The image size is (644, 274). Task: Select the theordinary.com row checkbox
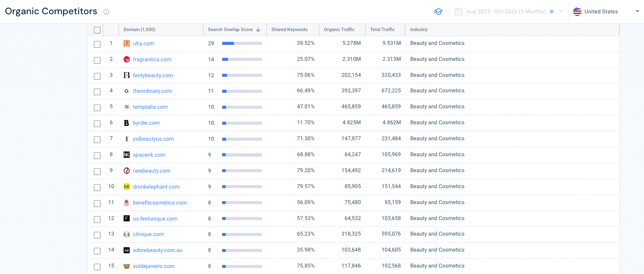pos(97,92)
